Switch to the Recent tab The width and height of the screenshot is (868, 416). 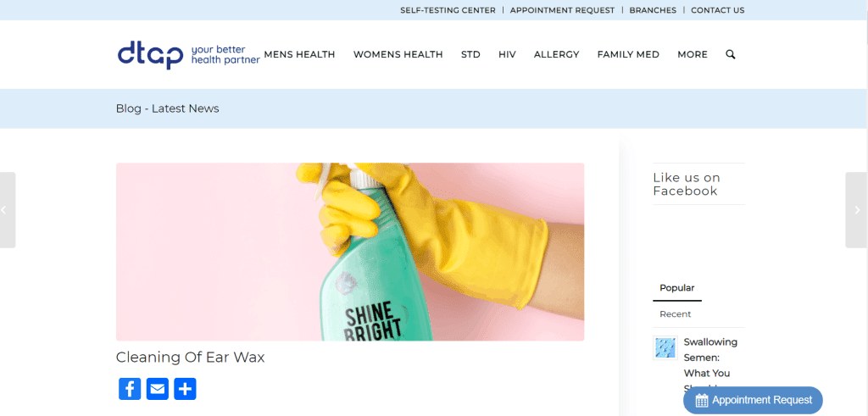676,313
